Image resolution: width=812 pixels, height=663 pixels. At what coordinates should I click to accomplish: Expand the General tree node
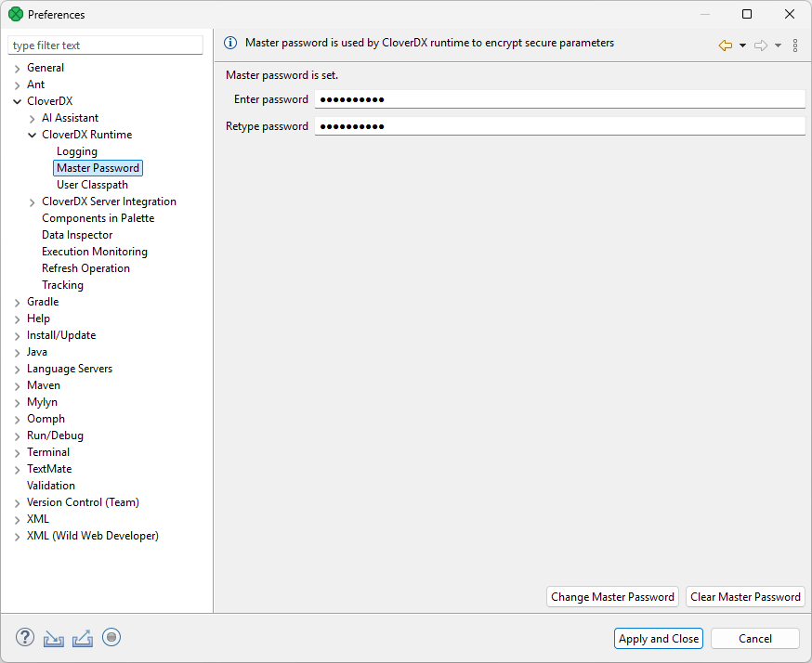coord(17,69)
